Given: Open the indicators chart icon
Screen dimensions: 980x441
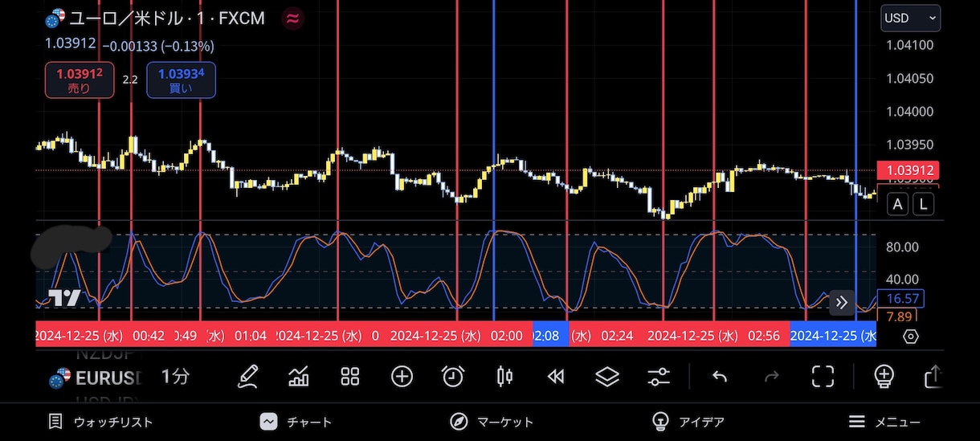Looking at the screenshot, I should tap(299, 376).
